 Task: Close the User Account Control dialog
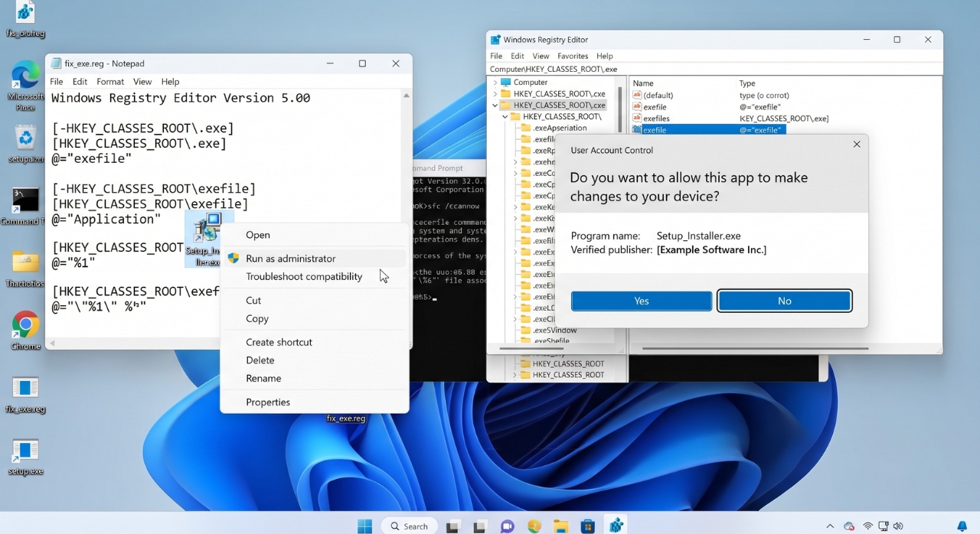[x=857, y=144]
